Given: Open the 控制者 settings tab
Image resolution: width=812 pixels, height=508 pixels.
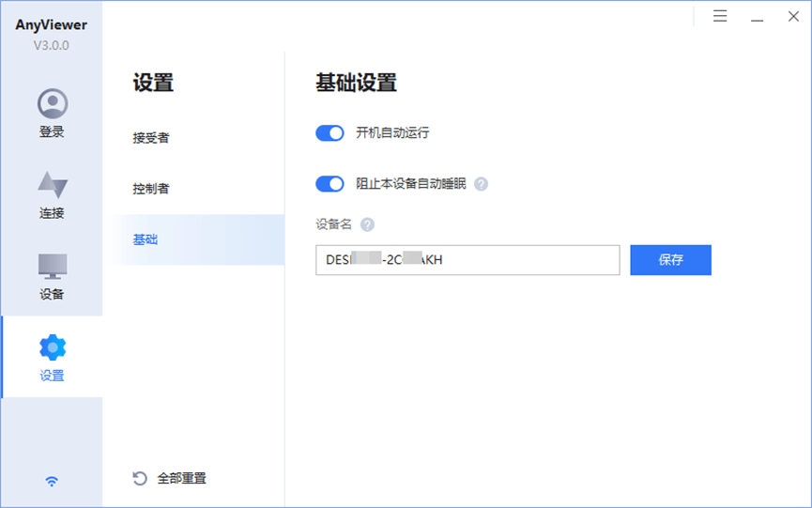Looking at the screenshot, I should (151, 189).
